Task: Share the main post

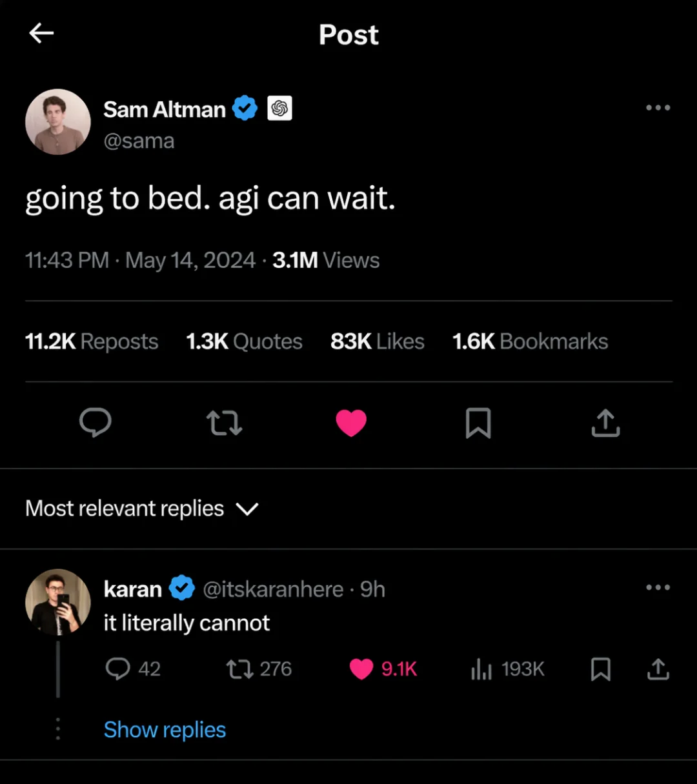Action: pyautogui.click(x=605, y=423)
